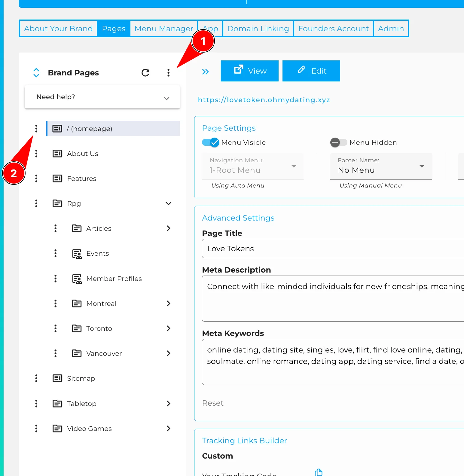Click the copy icon next to Tracking Code
Viewport: 464px width, 476px height.
point(318,472)
